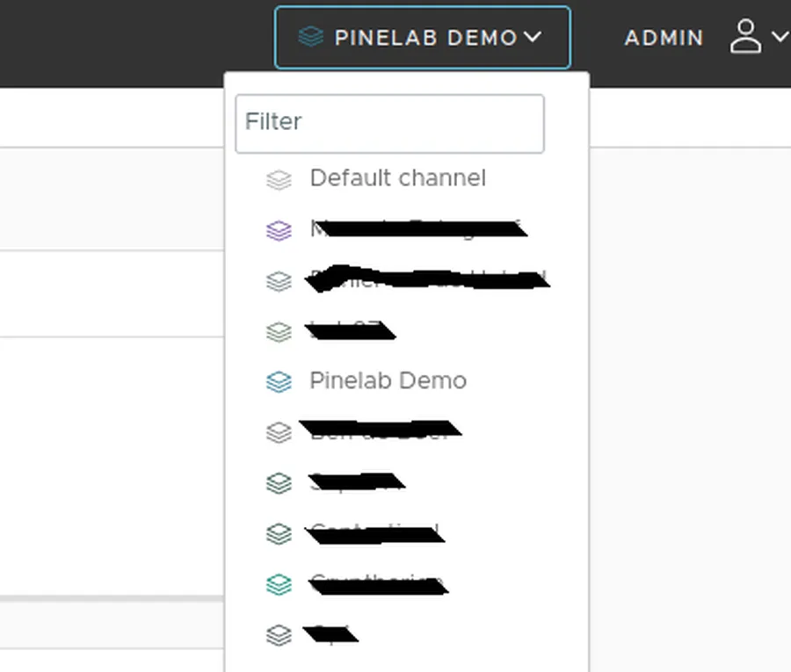Focus the Filter input field
The image size is (791, 672).
point(389,123)
